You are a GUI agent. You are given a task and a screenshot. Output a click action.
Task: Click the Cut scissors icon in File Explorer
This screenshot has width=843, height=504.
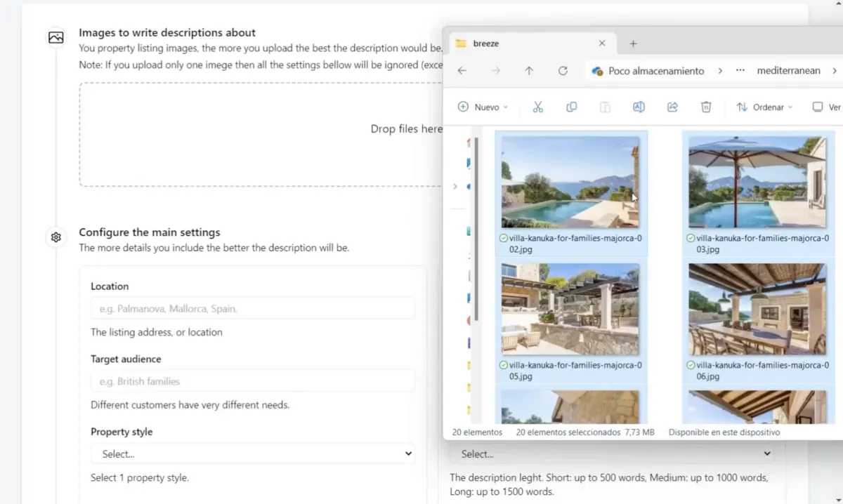538,107
